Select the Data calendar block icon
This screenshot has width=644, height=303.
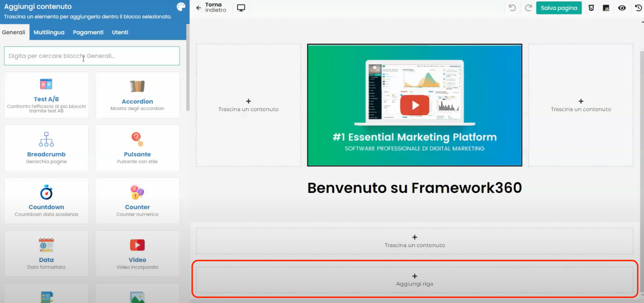46,245
